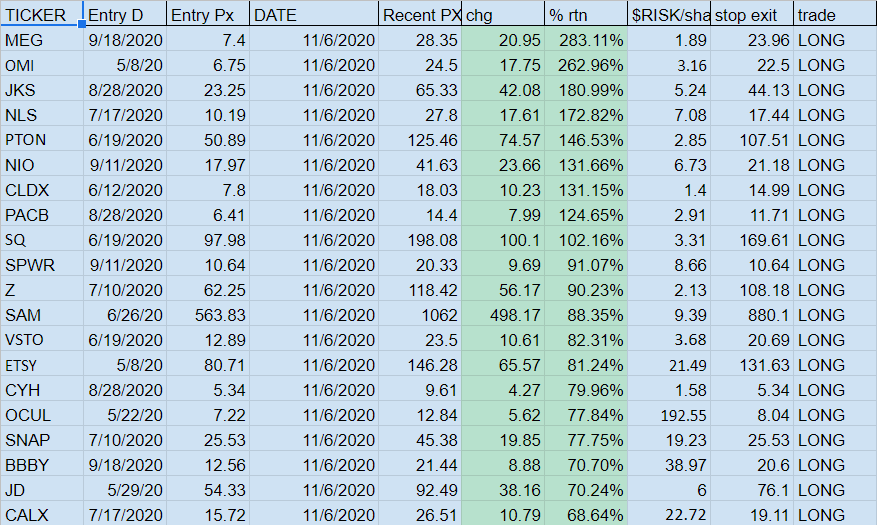
Task: Click entry price 97.98 for SQ
Action: click(x=208, y=240)
